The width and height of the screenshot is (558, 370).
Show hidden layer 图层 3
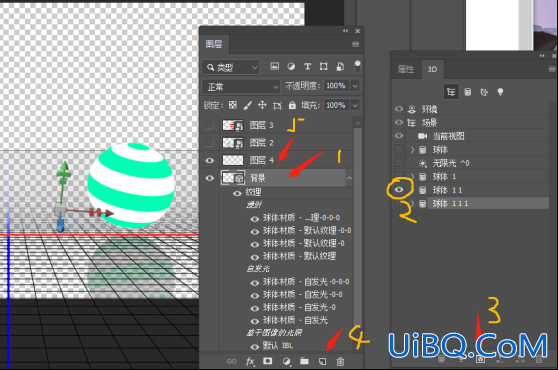click(210, 125)
